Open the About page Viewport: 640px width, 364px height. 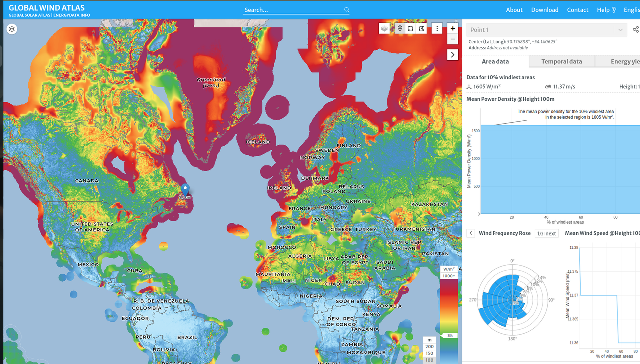[x=514, y=10]
